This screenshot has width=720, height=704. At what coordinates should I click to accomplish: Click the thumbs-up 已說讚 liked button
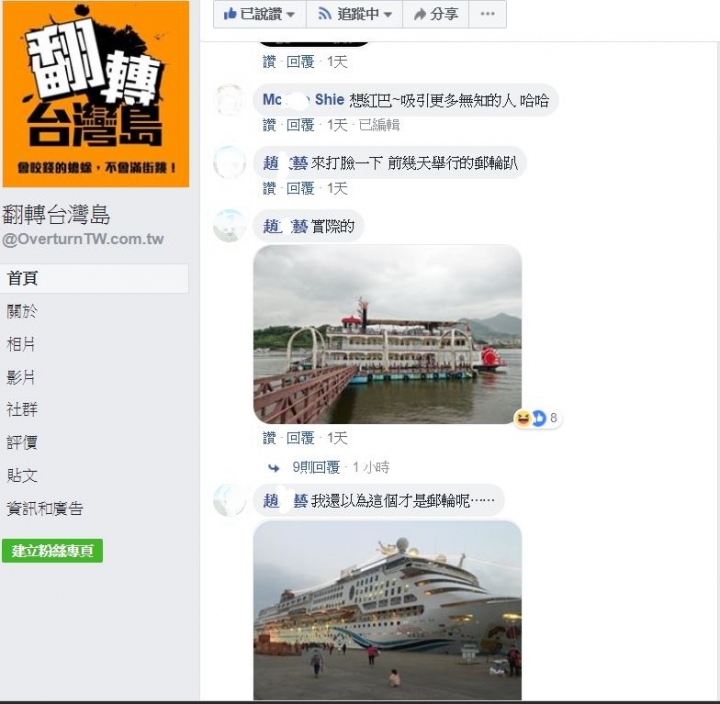point(260,14)
